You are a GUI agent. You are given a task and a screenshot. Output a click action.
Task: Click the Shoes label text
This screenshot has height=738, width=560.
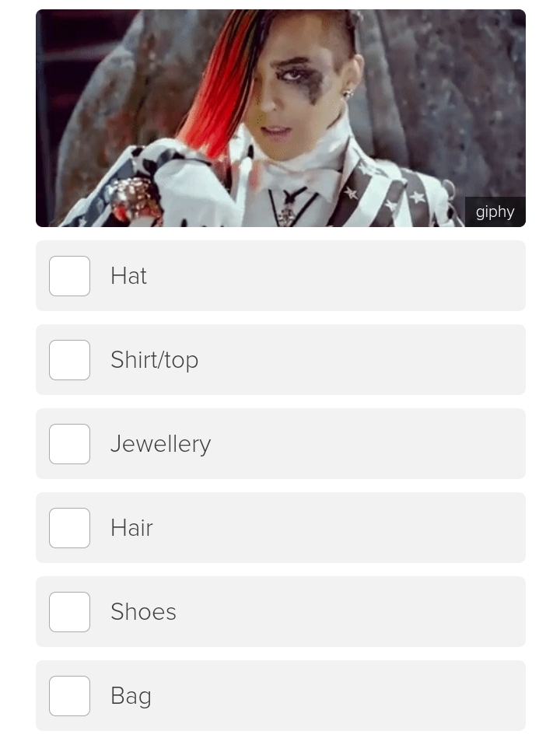click(x=143, y=612)
